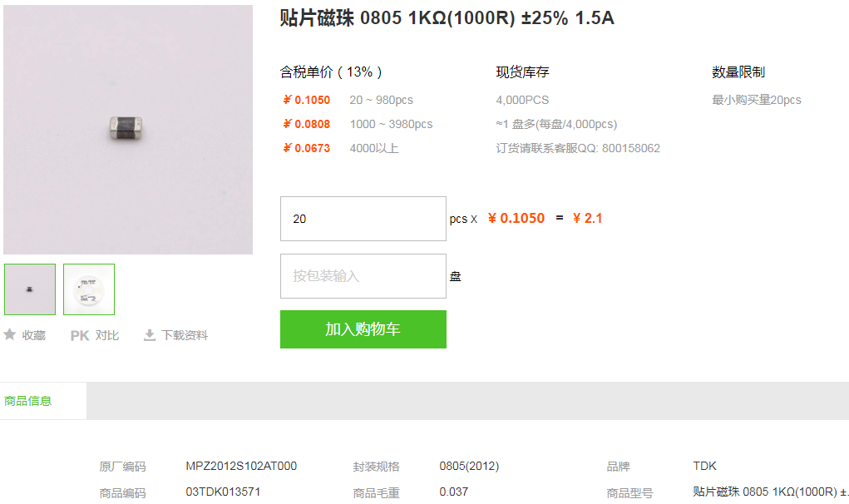This screenshot has width=849, height=504.
Task: Select the ¥0.1050 price tier
Action: pyautogui.click(x=307, y=100)
